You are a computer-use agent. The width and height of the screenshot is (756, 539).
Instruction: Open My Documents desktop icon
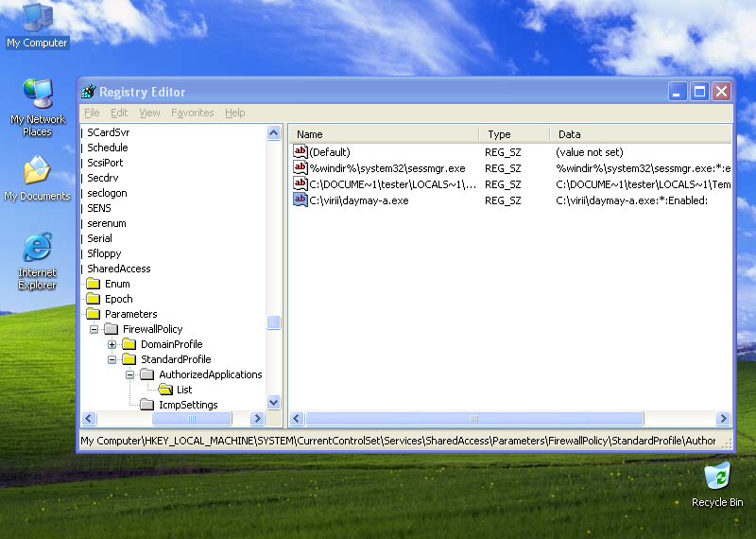click(x=37, y=179)
